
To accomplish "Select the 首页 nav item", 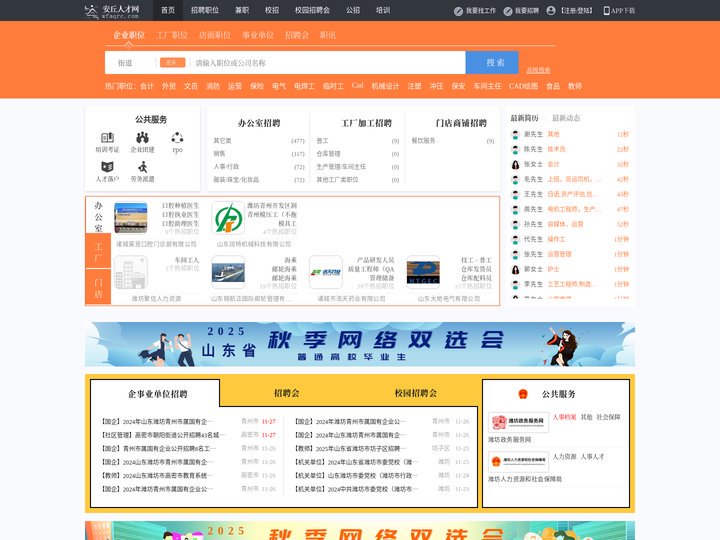I will pyautogui.click(x=168, y=10).
